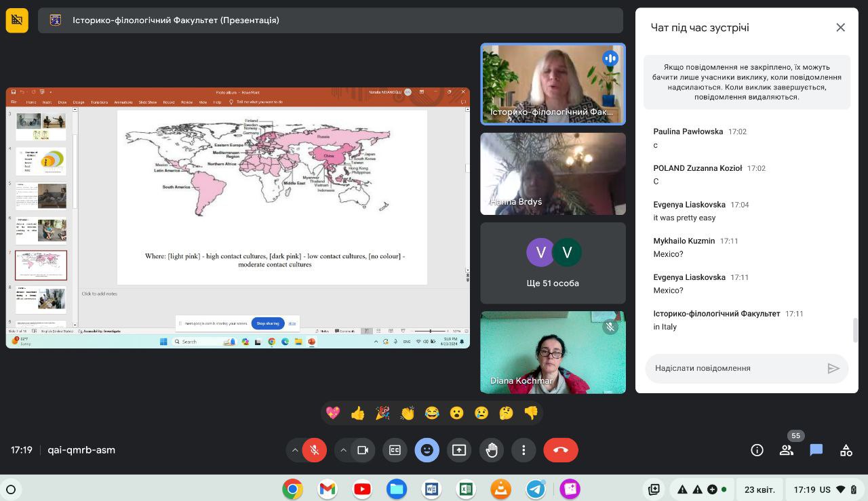Open VLC player from the shelf

[x=501, y=489]
